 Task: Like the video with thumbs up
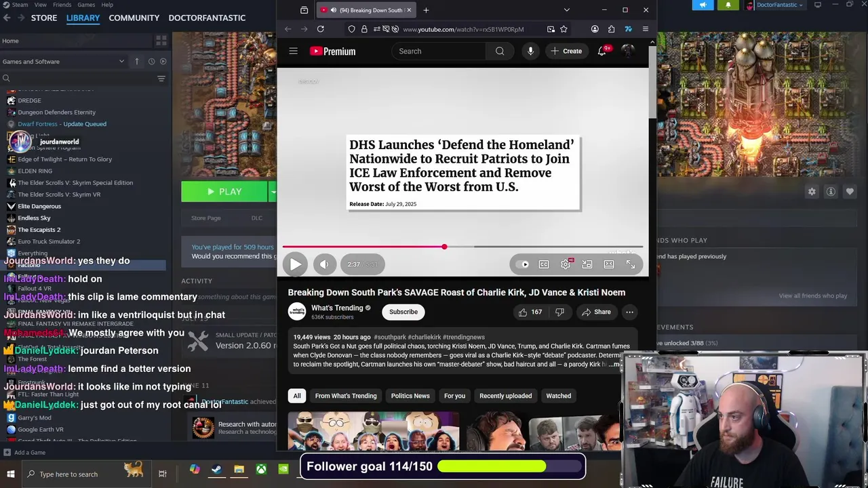click(x=530, y=312)
